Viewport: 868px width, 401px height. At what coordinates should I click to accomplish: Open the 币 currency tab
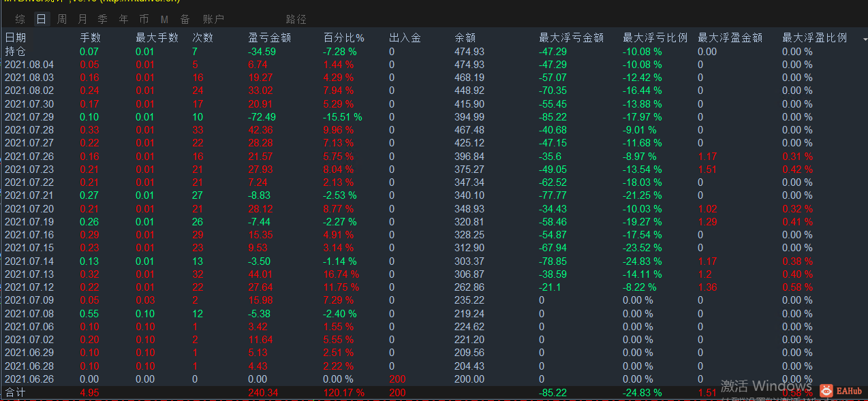pos(144,19)
